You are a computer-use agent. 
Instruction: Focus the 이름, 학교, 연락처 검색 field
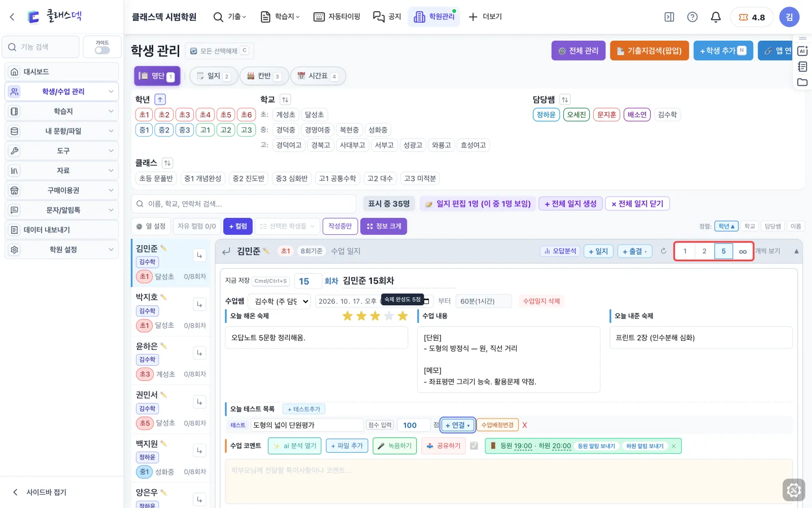(244, 204)
